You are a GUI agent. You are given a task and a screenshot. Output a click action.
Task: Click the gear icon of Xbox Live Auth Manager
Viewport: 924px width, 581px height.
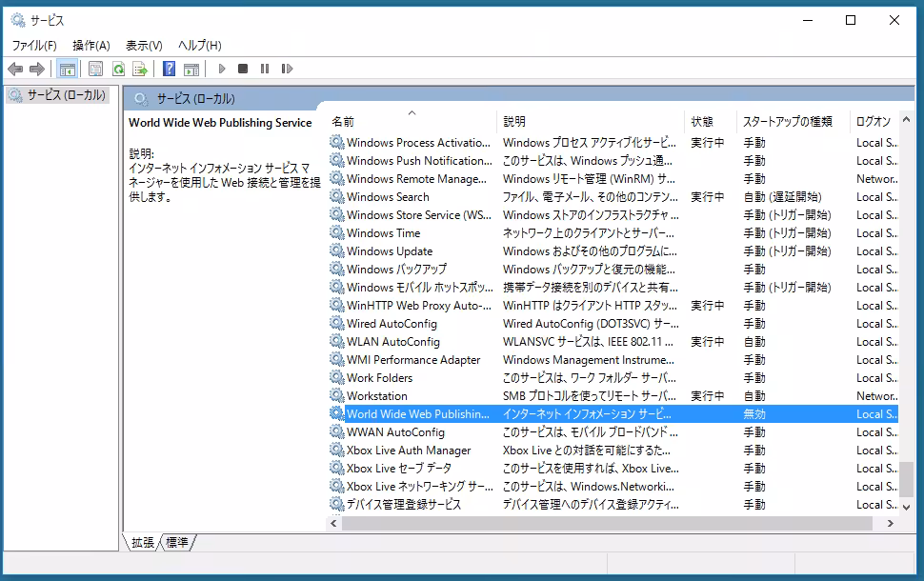(x=337, y=450)
